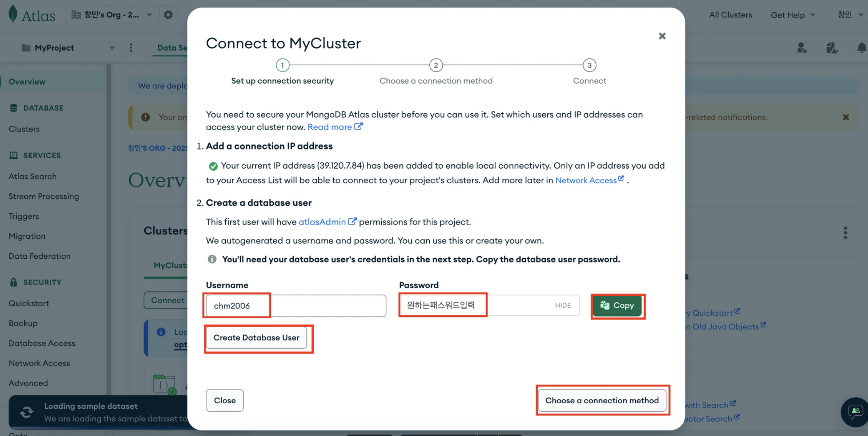Click the invite user icon
Image resolution: width=868 pixels, height=436 pixels.
click(x=802, y=48)
